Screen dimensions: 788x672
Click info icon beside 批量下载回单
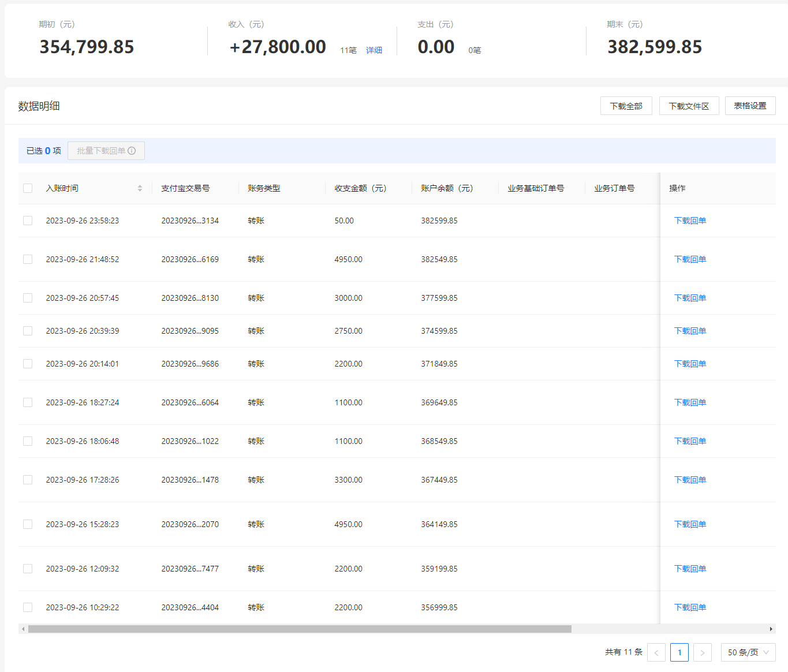click(132, 151)
